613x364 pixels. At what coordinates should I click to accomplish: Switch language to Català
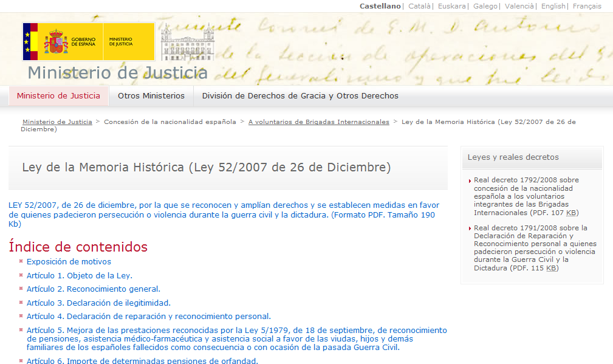click(x=419, y=6)
